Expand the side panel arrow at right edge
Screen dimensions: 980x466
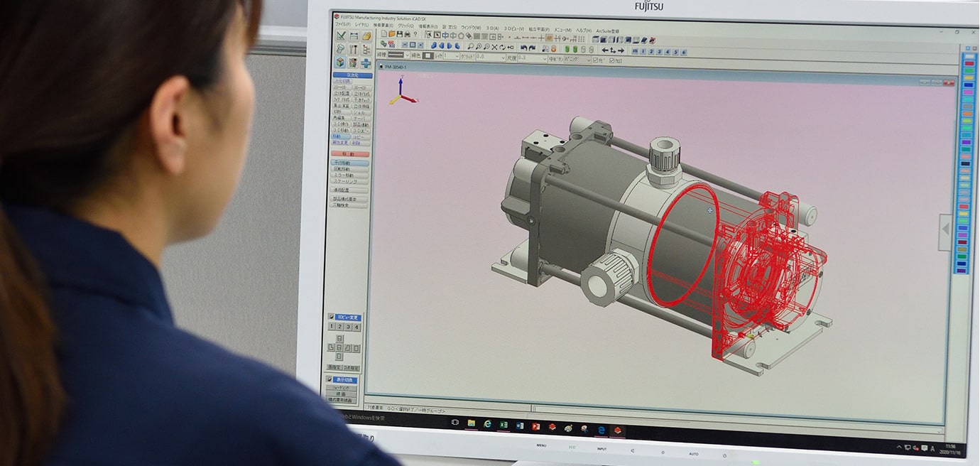(945, 232)
